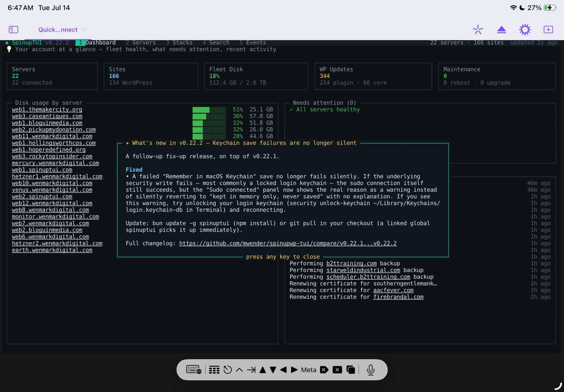Tap the Wi-Fi status icon
The width and height of the screenshot is (564, 392).
click(x=513, y=8)
